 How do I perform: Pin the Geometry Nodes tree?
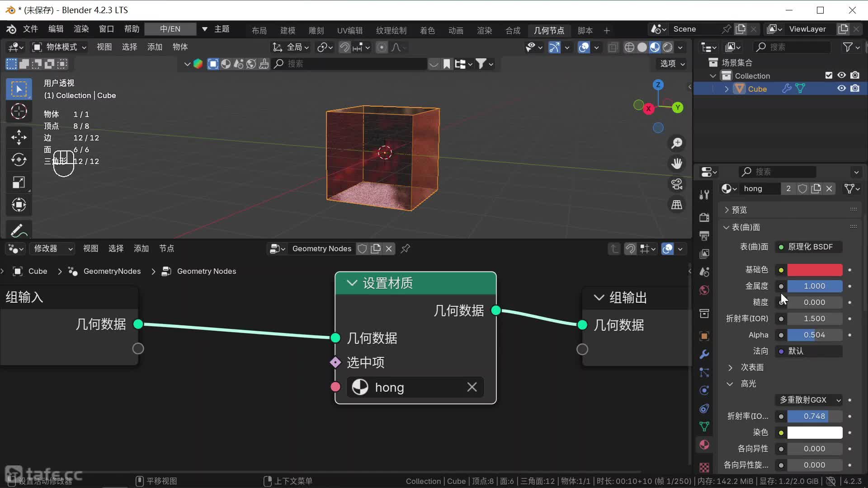click(406, 249)
